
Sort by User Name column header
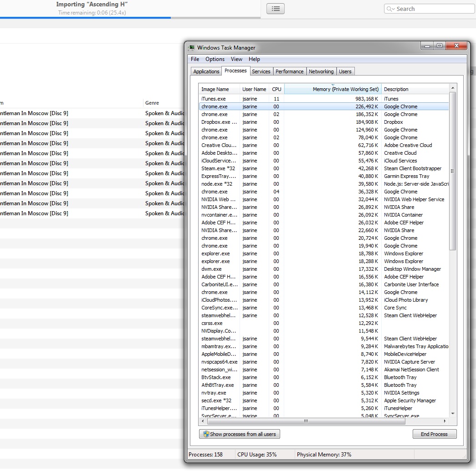click(x=254, y=89)
